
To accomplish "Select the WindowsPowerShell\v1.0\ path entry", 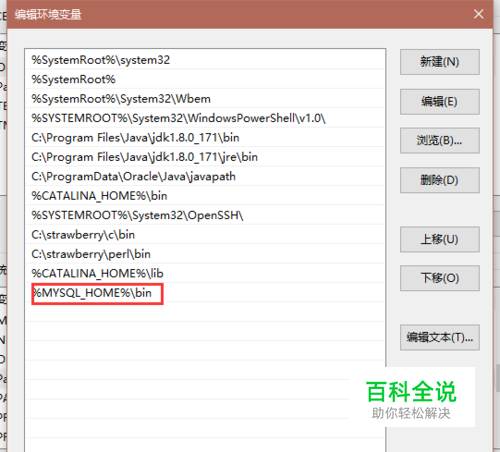I will (x=205, y=118).
